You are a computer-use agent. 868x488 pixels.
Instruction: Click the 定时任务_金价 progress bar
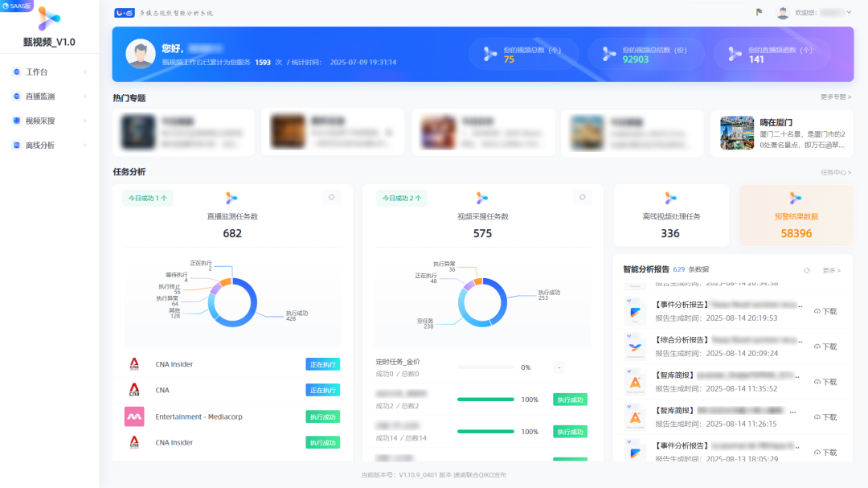coord(485,367)
